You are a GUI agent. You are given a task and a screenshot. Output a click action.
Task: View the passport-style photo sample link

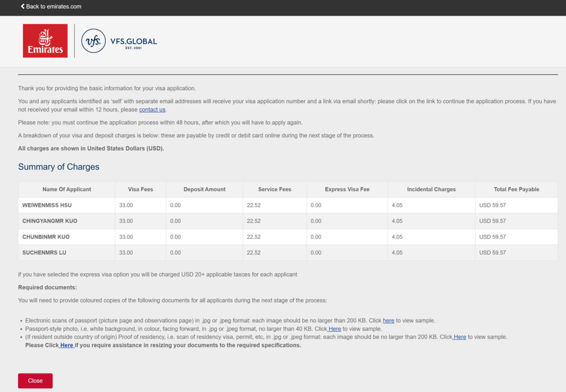[x=334, y=329]
